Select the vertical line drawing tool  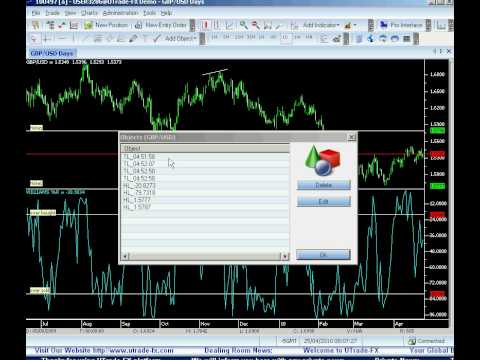point(73,39)
